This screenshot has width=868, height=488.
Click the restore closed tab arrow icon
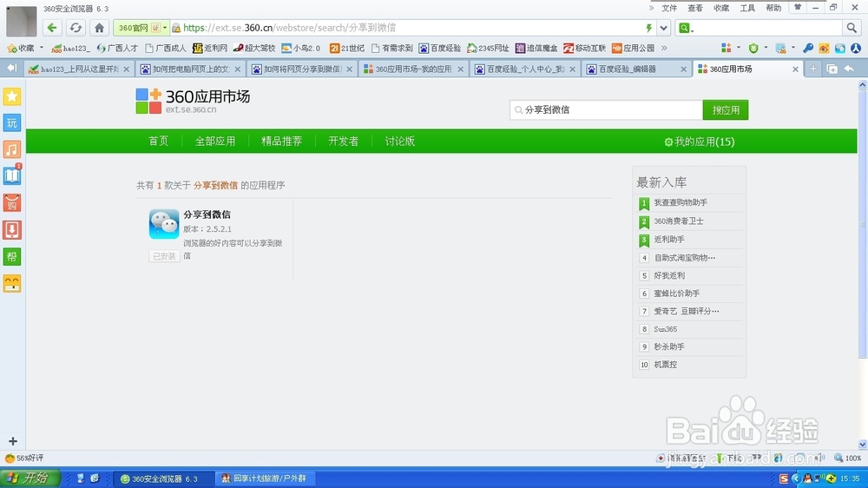point(849,69)
